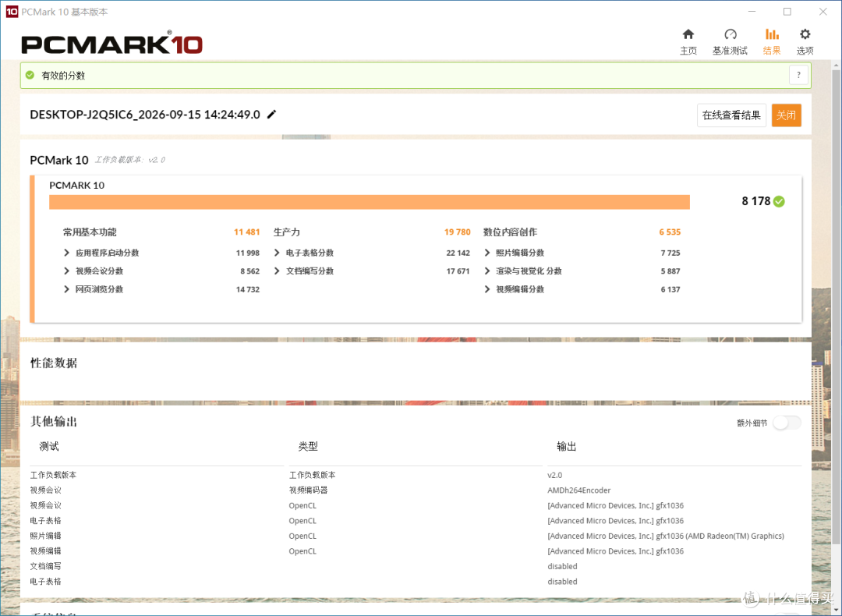This screenshot has width=842, height=616.
Task: Click the orange PCMark 10 score bar
Action: pyautogui.click(x=370, y=202)
